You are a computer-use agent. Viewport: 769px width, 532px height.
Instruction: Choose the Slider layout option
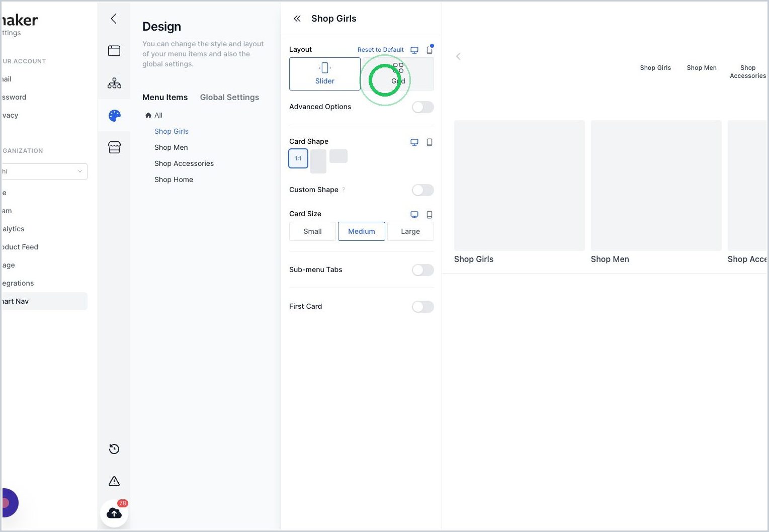[325, 74]
